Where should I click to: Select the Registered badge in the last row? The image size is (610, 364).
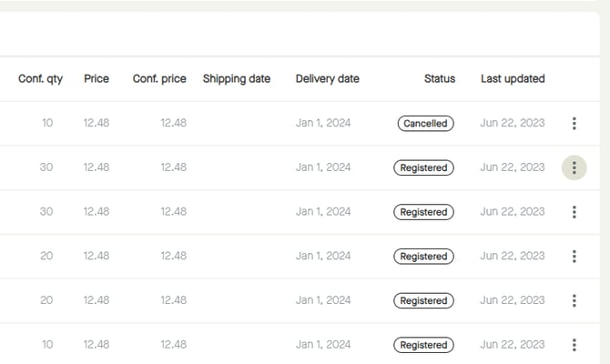point(423,345)
